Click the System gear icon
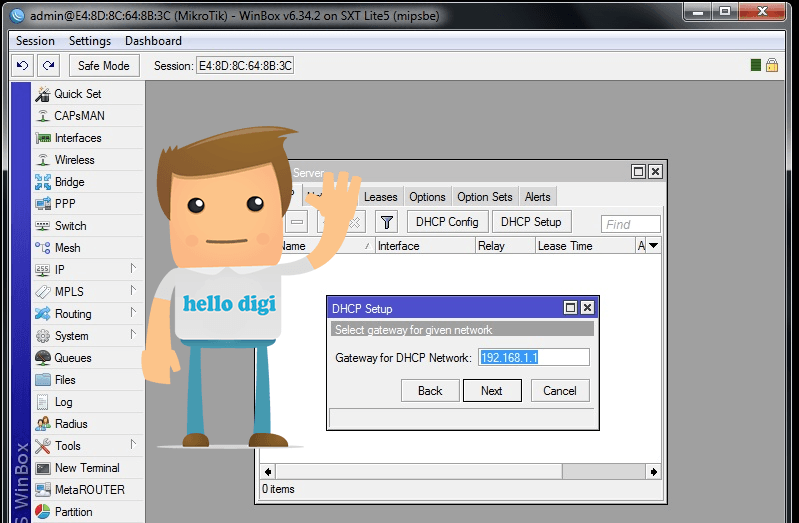 43,336
